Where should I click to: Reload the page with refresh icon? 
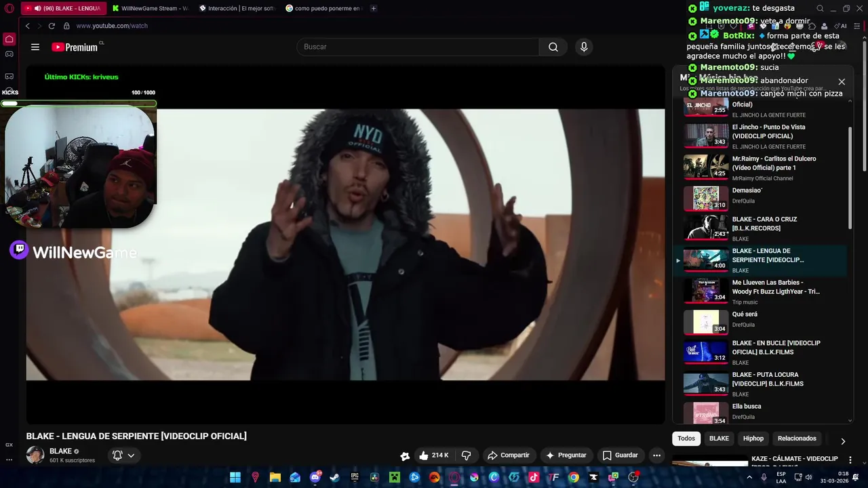(52, 26)
